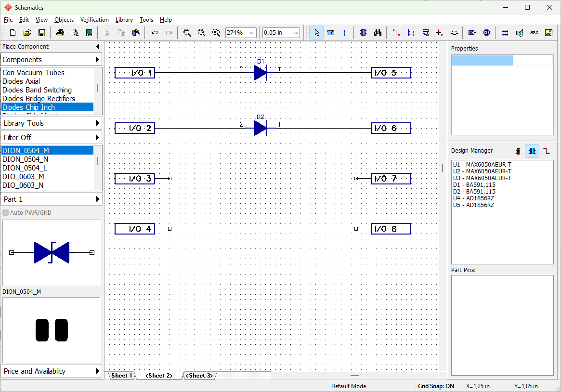
Task: Select the place bus tool
Action: tap(411, 33)
